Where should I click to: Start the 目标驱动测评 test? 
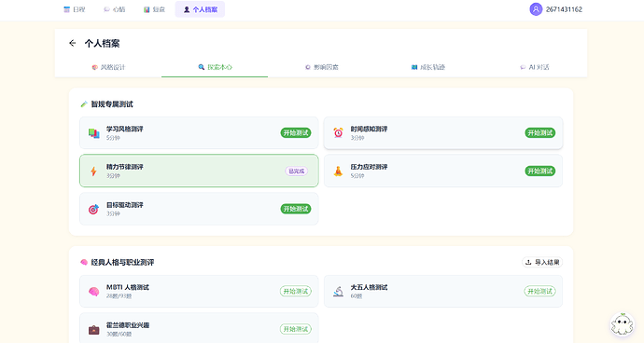pos(296,209)
